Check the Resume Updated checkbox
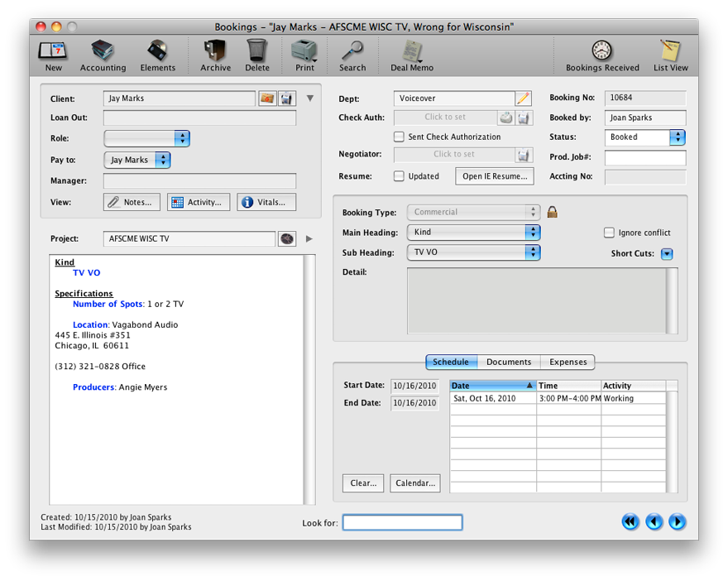Screen dimensions: 728x581 click(399, 176)
